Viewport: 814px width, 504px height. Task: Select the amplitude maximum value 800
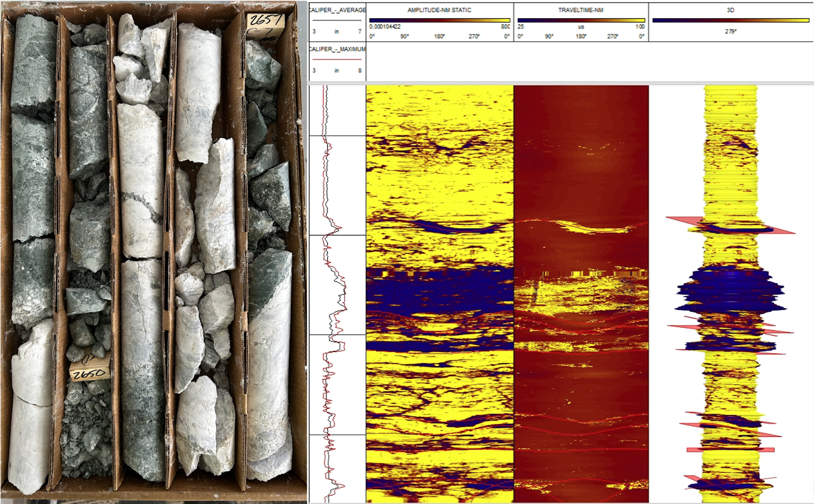[505, 26]
